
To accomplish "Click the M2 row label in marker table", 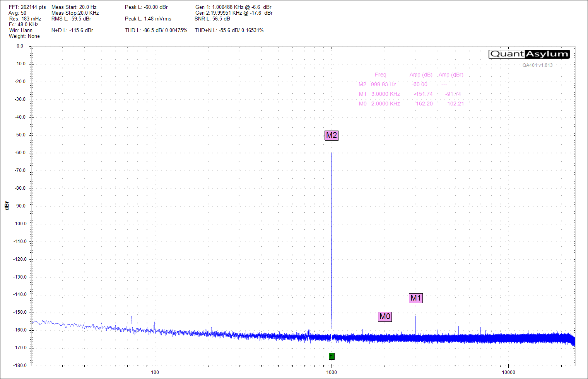I will pos(362,85).
